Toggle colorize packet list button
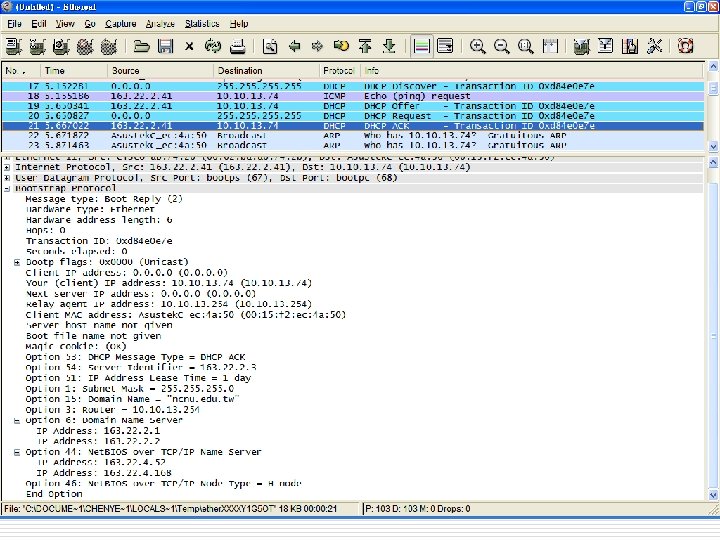 click(x=422, y=46)
